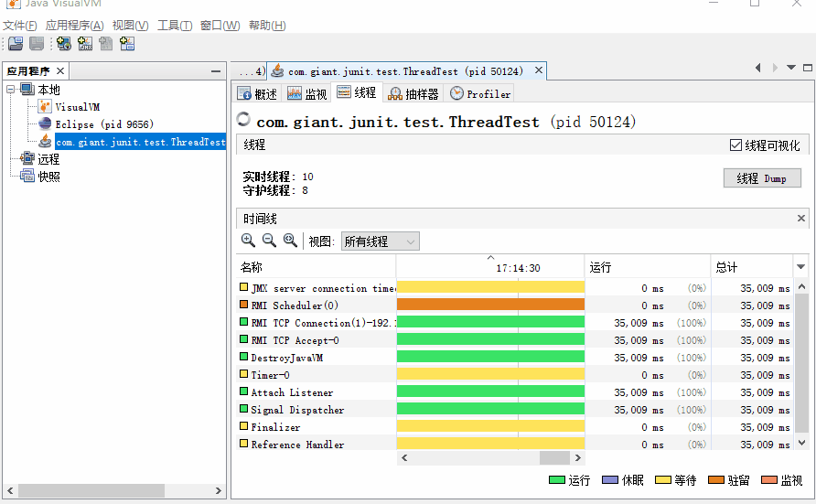The height and width of the screenshot is (504, 816).
Task: Click the Save snapshot toolbar icon
Action: pos(37,44)
